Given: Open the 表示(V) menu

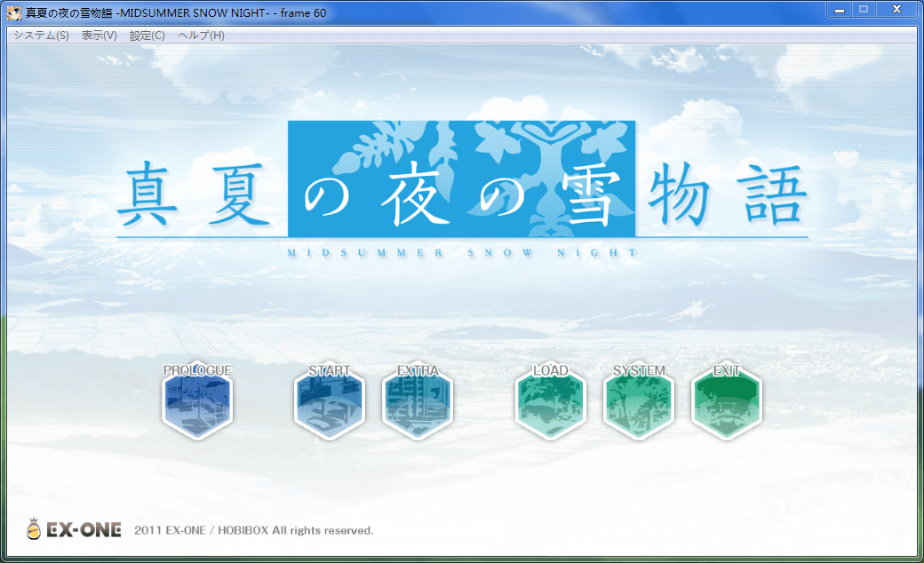Looking at the screenshot, I should [x=99, y=36].
